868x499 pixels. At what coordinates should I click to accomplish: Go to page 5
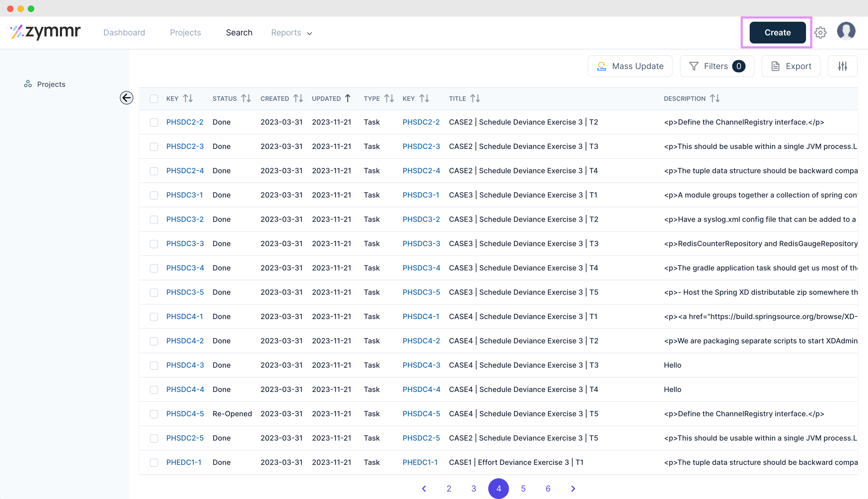click(x=523, y=488)
